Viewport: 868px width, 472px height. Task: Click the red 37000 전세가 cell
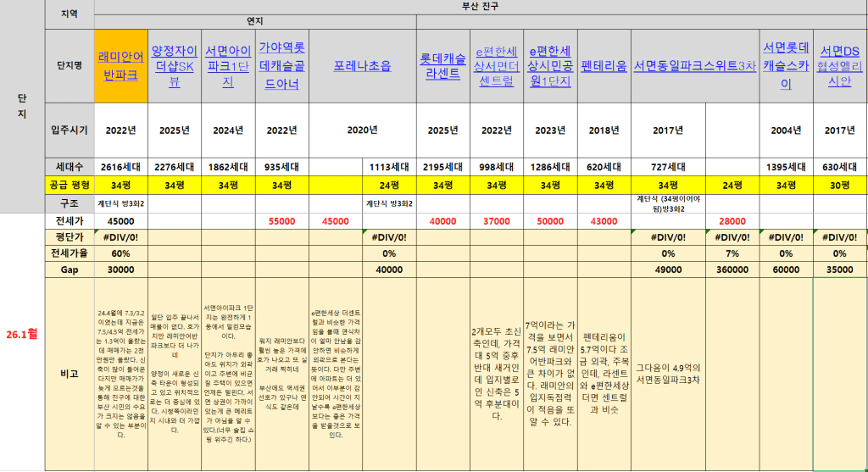tap(497, 221)
